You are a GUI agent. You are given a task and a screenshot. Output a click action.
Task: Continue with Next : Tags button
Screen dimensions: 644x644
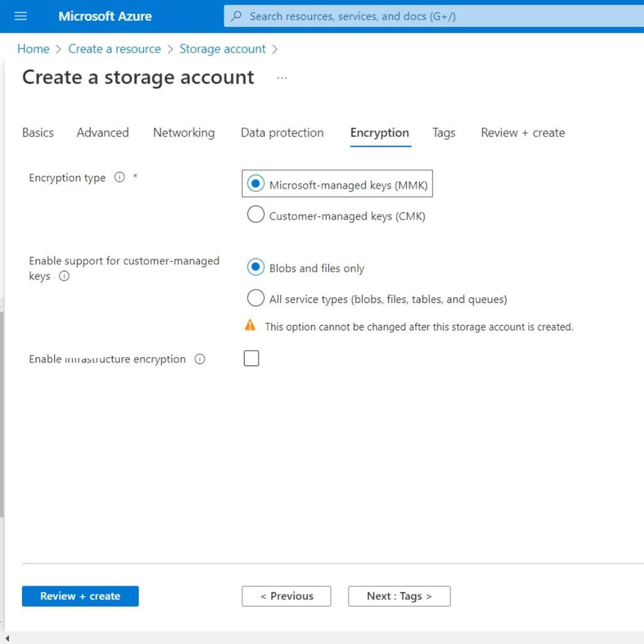399,596
